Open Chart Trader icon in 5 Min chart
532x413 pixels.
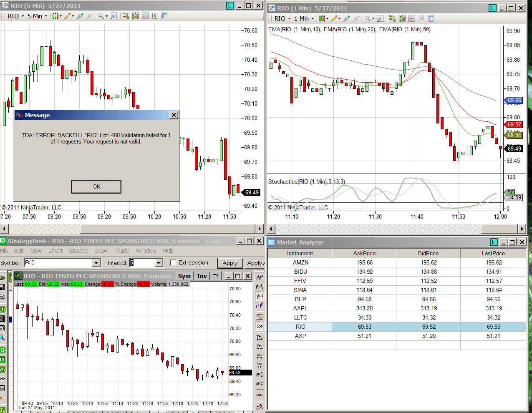click(x=125, y=16)
